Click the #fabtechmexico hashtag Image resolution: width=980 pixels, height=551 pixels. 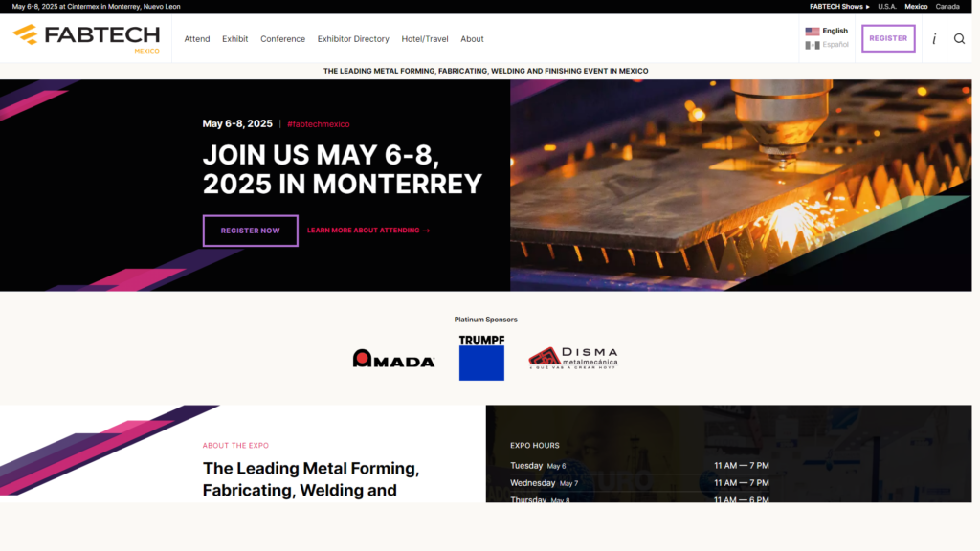coord(318,124)
